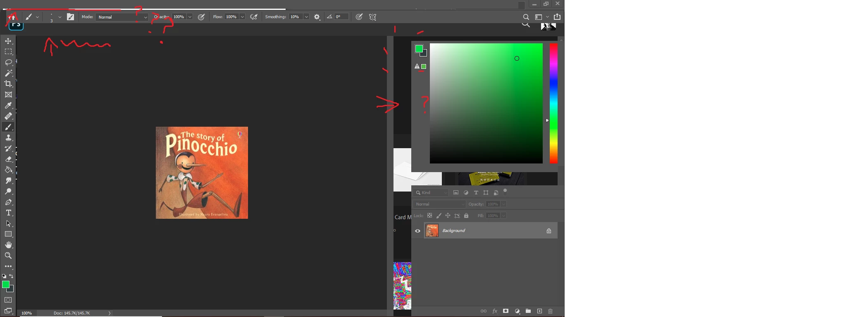Image resolution: width=868 pixels, height=317 pixels.
Task: Expand the Flow slider arrow
Action: point(242,17)
